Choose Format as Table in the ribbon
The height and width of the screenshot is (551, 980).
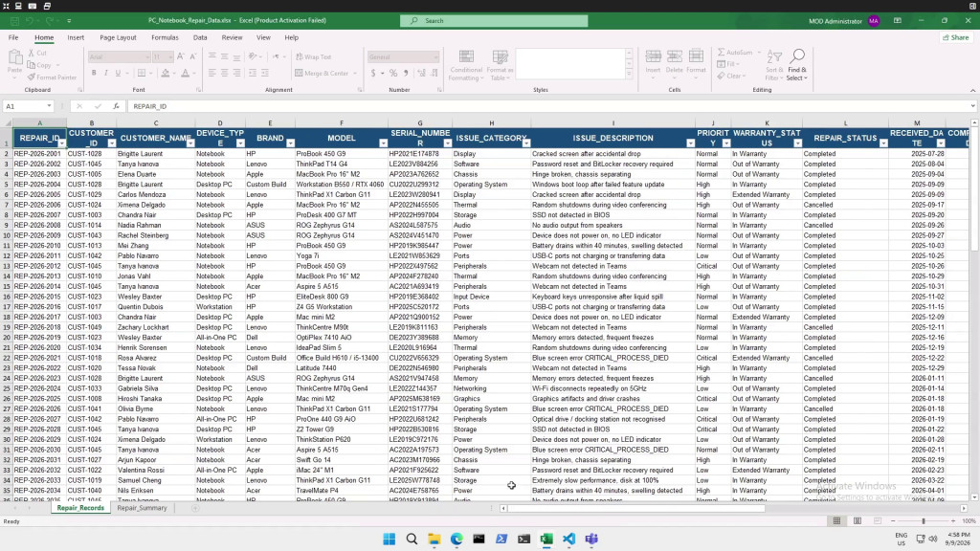(x=500, y=65)
